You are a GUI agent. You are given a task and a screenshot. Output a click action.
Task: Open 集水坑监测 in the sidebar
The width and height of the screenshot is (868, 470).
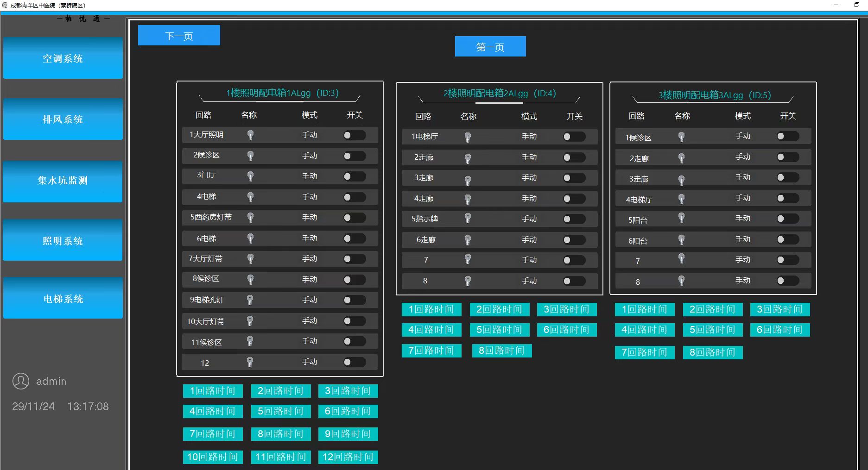(x=63, y=181)
